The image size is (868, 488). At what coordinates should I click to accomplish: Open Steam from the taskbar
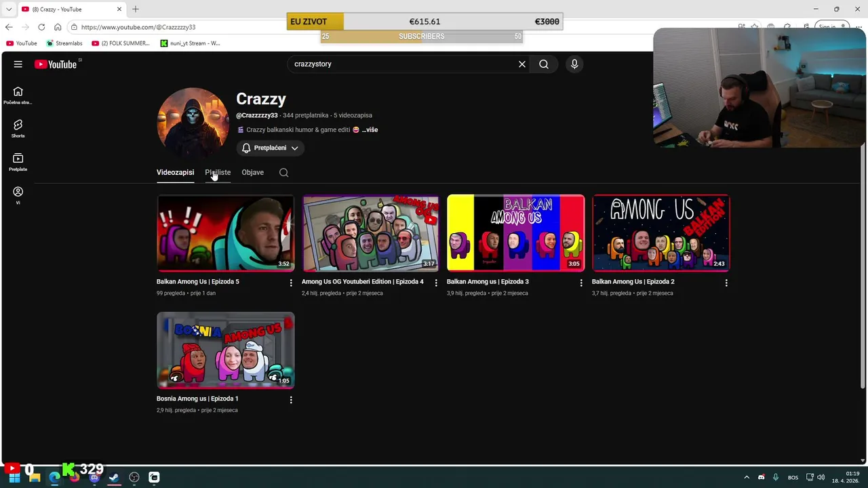coord(114,478)
